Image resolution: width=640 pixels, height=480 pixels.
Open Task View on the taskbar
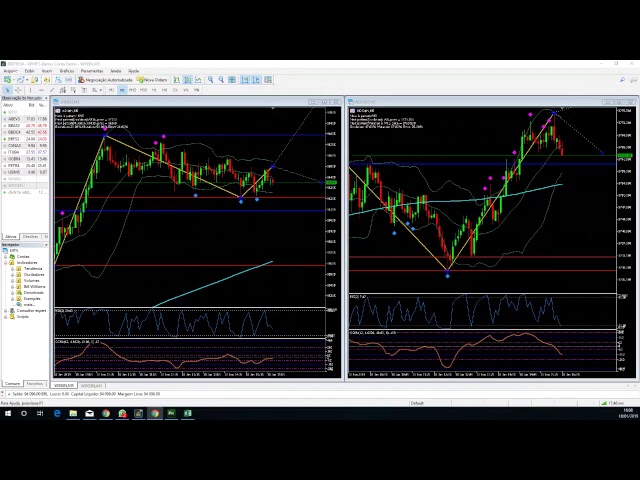[x=40, y=413]
